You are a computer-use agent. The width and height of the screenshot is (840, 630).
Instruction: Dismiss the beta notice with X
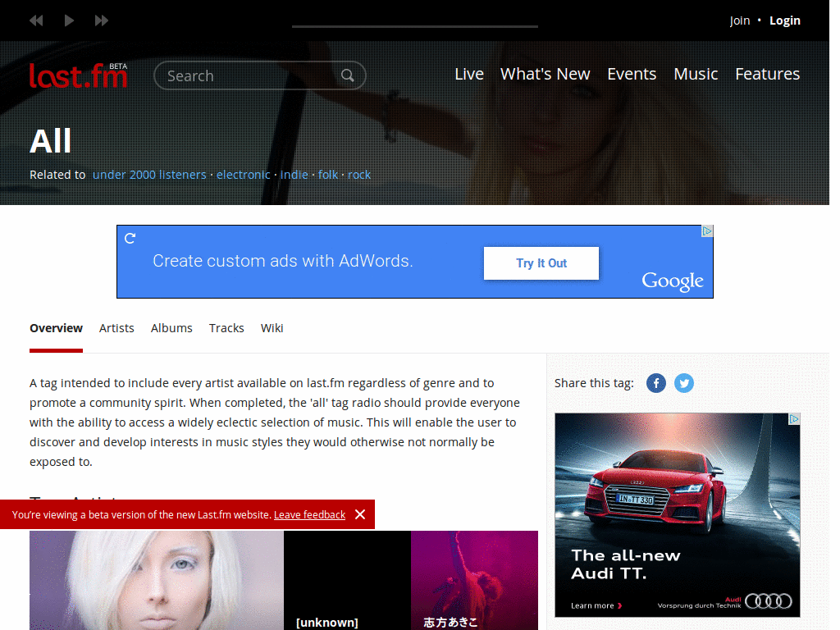361,514
